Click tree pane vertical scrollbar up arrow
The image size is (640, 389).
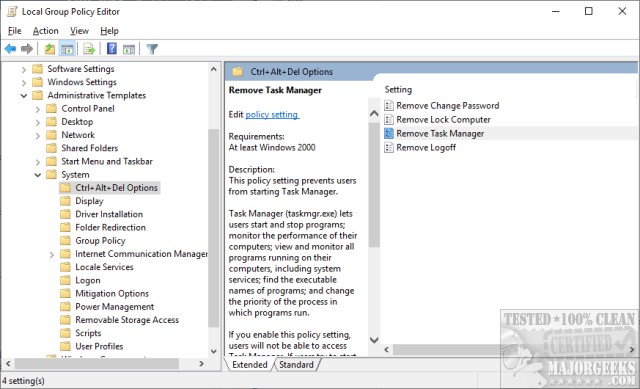click(x=213, y=69)
